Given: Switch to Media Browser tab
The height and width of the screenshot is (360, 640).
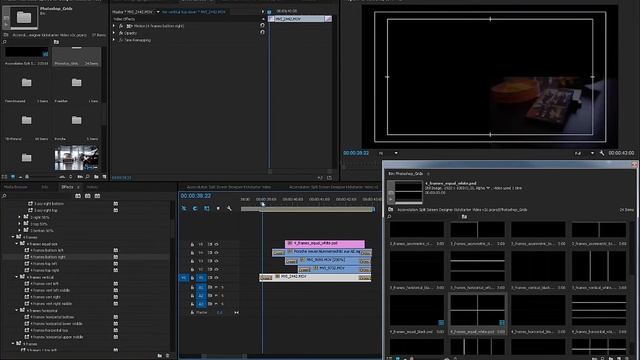Looking at the screenshot, I should pos(16,187).
